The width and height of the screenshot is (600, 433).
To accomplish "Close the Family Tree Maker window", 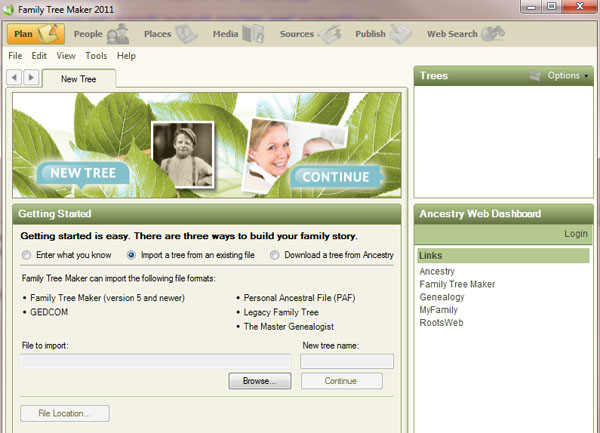I will [x=580, y=7].
